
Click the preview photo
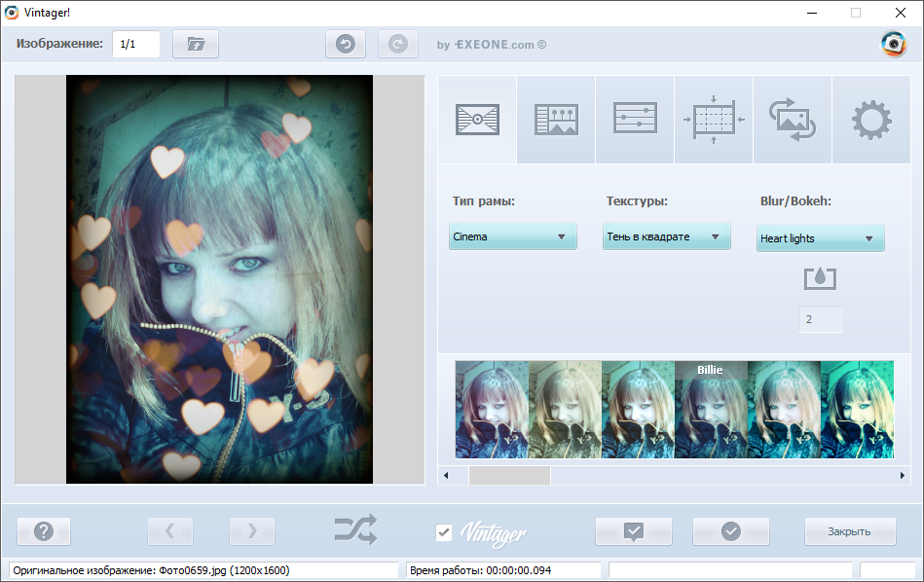coord(219,279)
